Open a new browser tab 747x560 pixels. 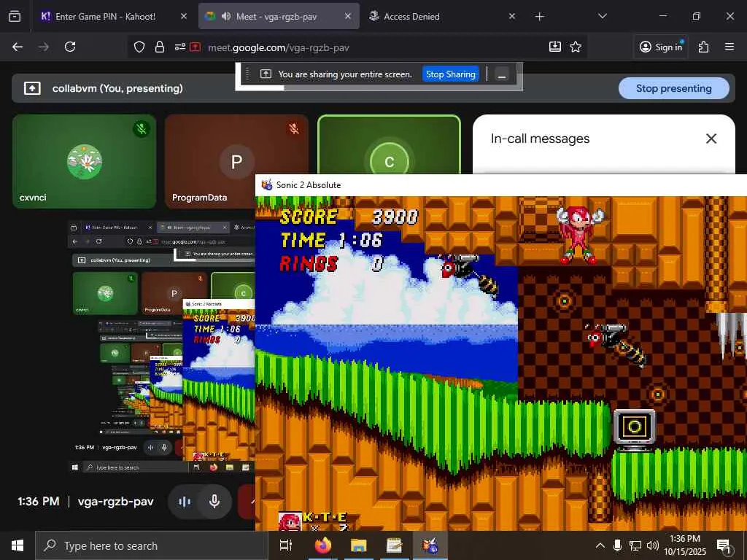(539, 17)
